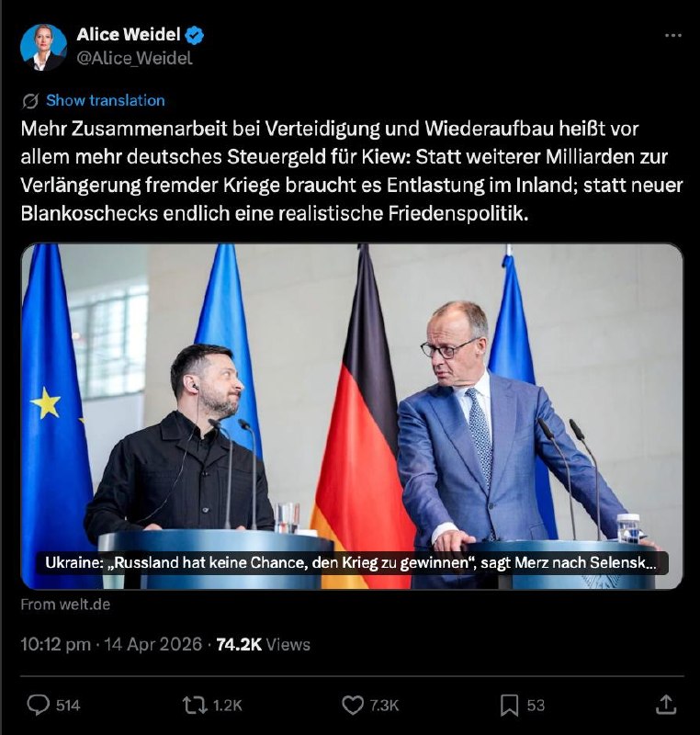700x735 pixels.
Task: Click the 10:12 pm 14 Apr 2026 timestamp
Action: [111, 645]
